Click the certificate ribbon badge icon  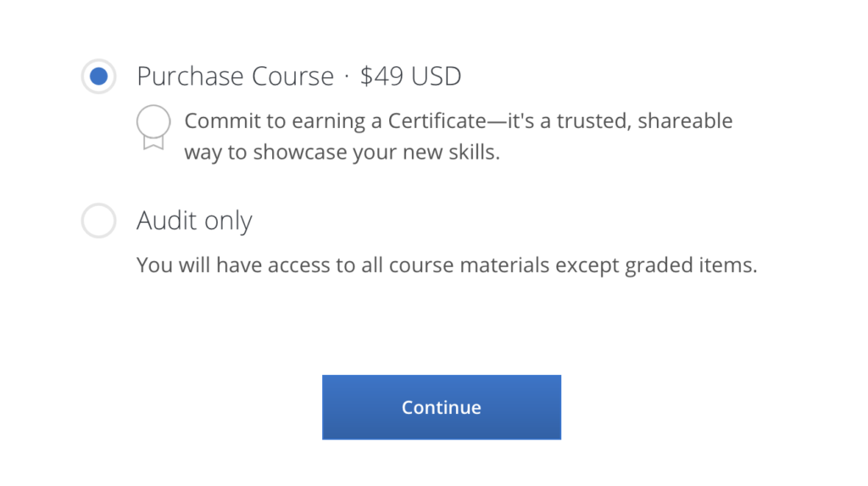click(153, 127)
